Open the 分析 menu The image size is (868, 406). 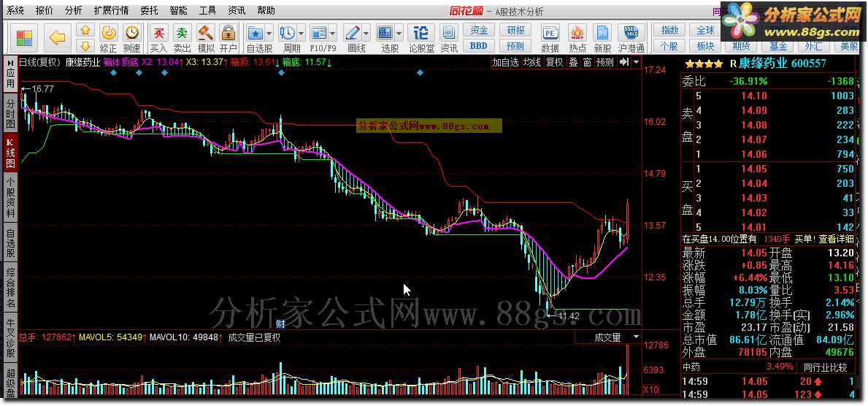74,10
